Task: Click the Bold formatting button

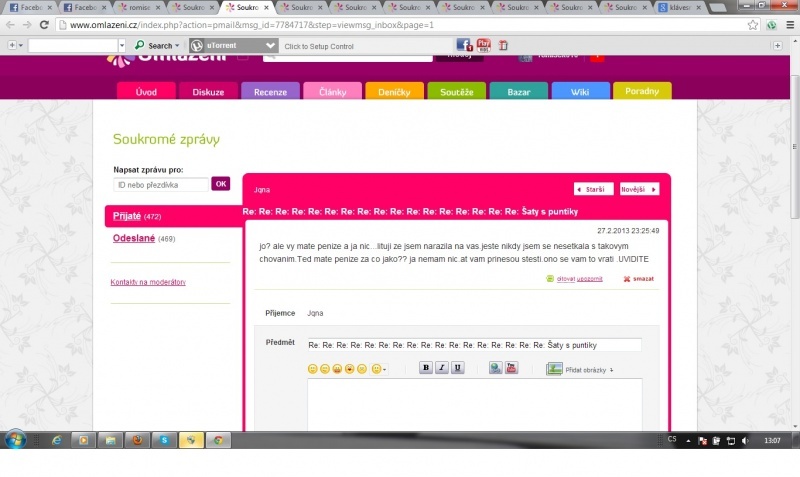Action: click(x=426, y=368)
